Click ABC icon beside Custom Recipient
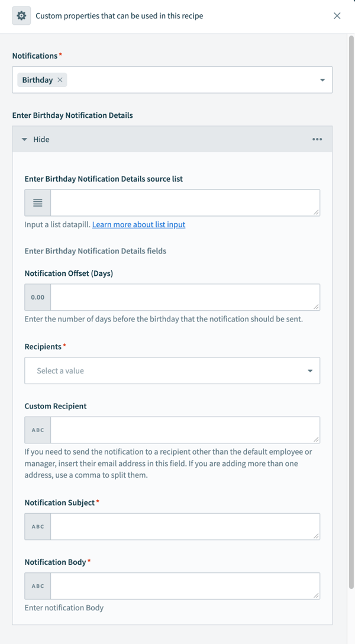Image resolution: width=355 pixels, height=644 pixels. [x=38, y=430]
